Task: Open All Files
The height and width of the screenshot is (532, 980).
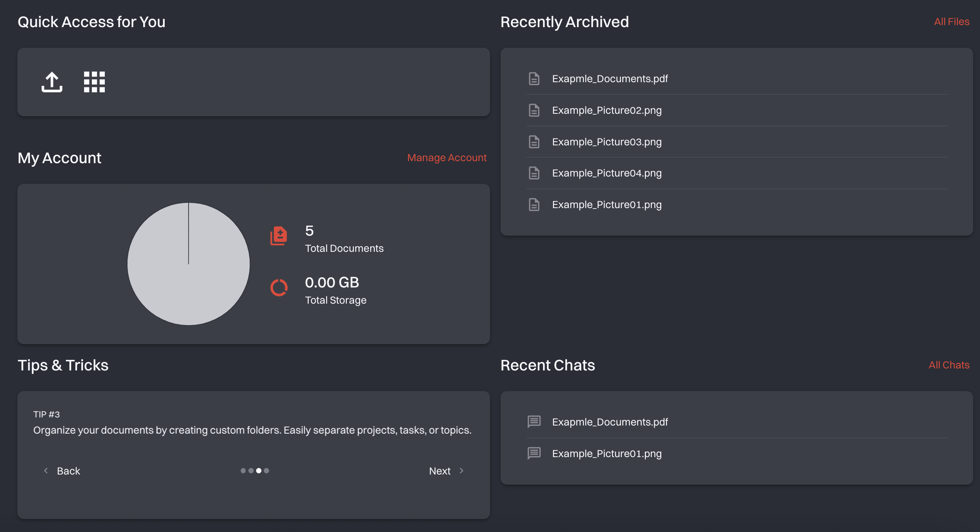Action: [x=952, y=21]
